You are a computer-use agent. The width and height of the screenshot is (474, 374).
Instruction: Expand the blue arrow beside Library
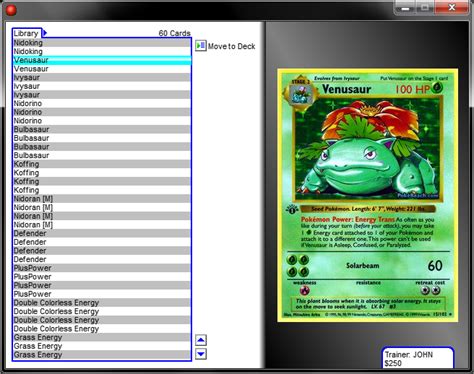(45, 33)
